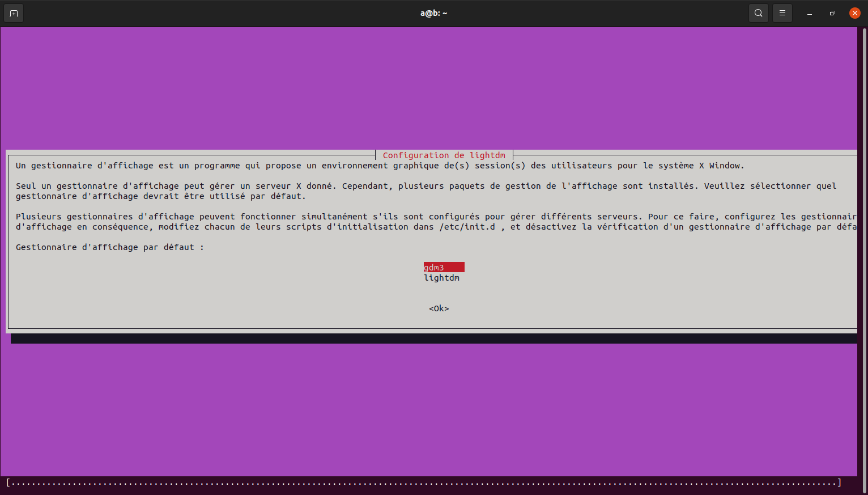
Task: Open the terminal hamburger menu
Action: point(782,13)
